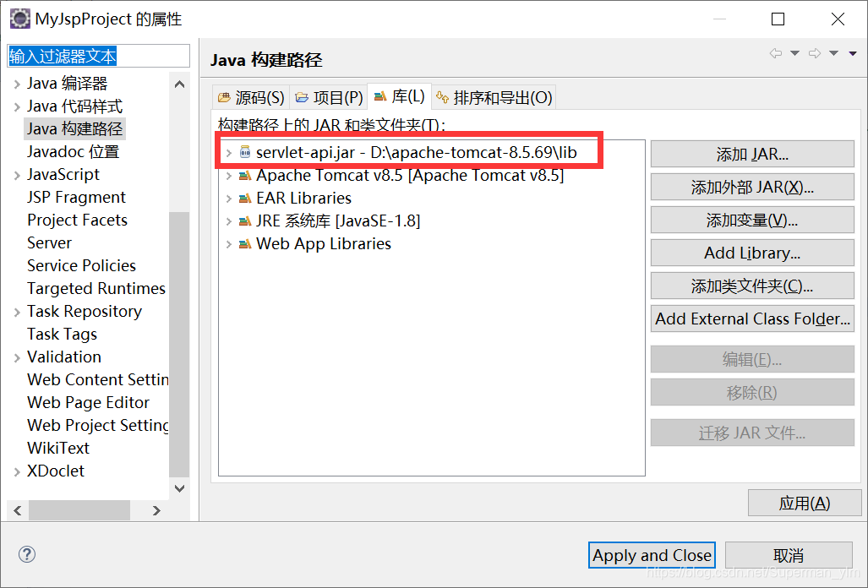Click the jar icon beside servlet-api.jar

(245, 150)
